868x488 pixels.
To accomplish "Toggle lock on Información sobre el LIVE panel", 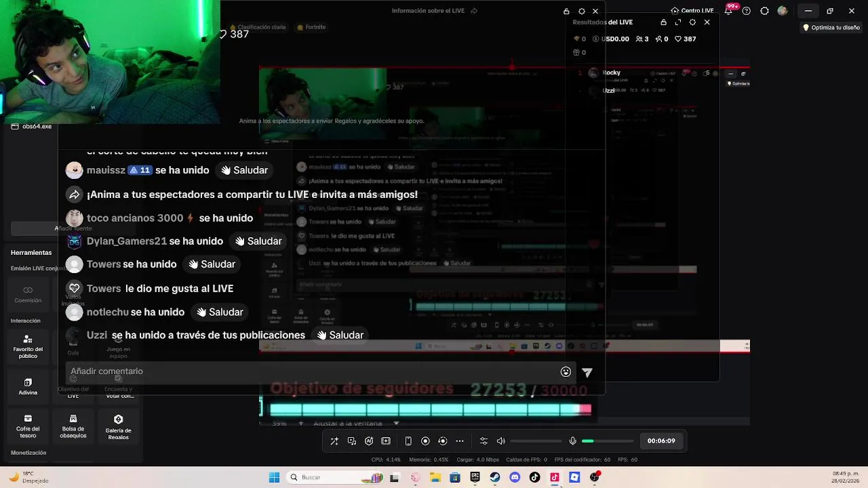I will 566,12.
